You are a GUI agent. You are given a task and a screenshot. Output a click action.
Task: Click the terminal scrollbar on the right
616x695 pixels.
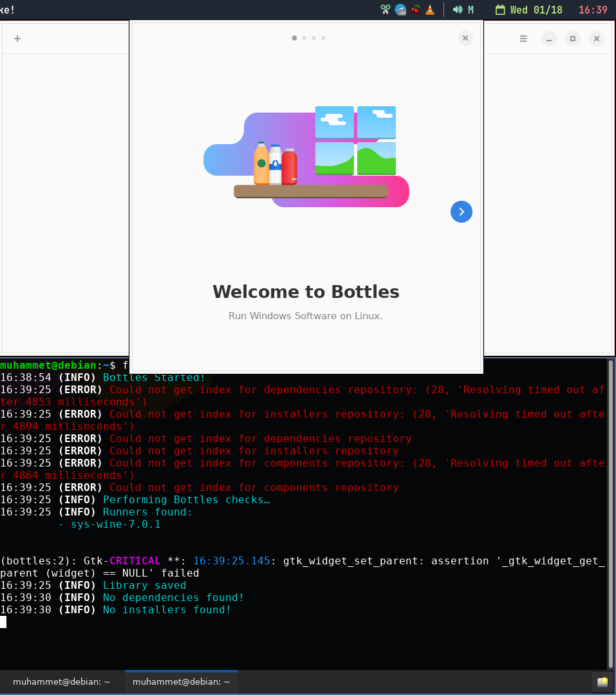610,515
